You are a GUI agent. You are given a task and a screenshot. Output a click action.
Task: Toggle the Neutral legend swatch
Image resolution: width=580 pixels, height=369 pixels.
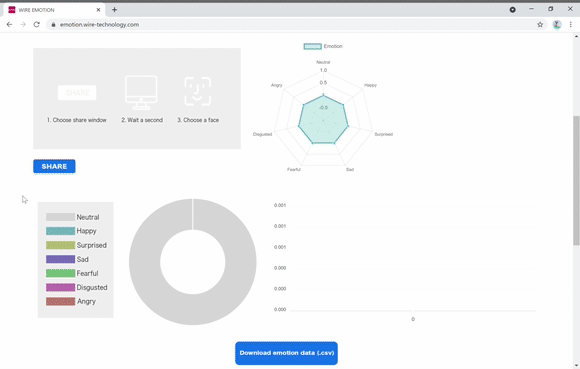point(60,217)
